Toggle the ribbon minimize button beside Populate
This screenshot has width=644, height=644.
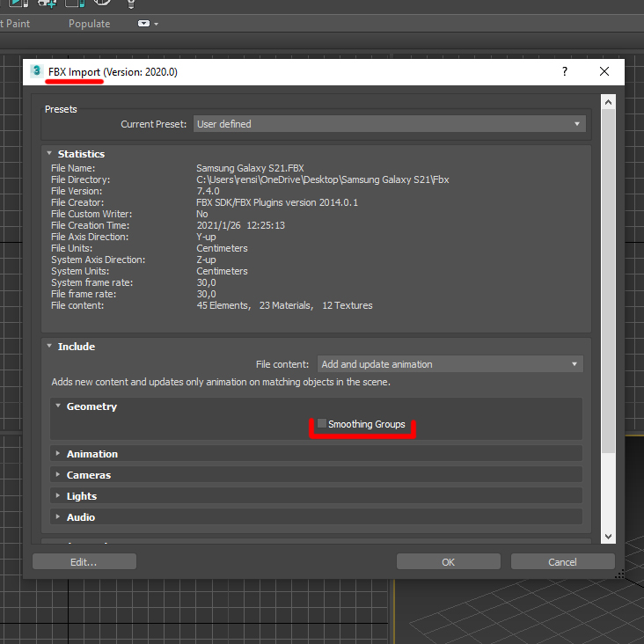tap(143, 24)
